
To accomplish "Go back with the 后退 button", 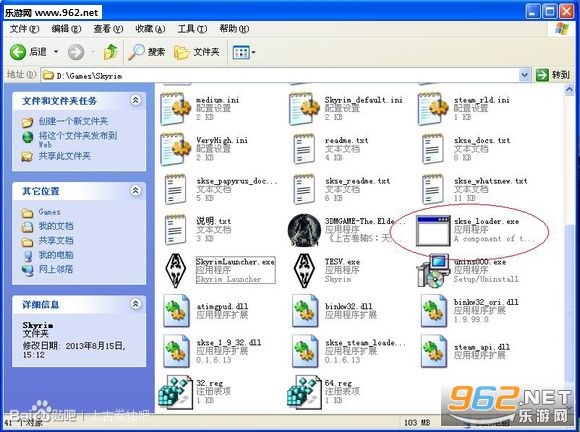I will [x=28, y=52].
